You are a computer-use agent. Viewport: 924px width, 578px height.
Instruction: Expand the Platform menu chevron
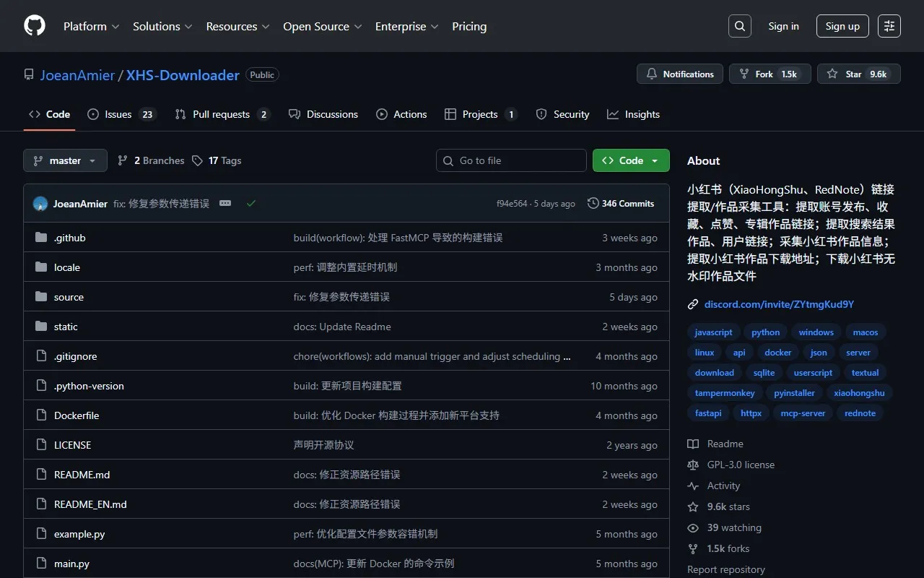pyautogui.click(x=116, y=26)
